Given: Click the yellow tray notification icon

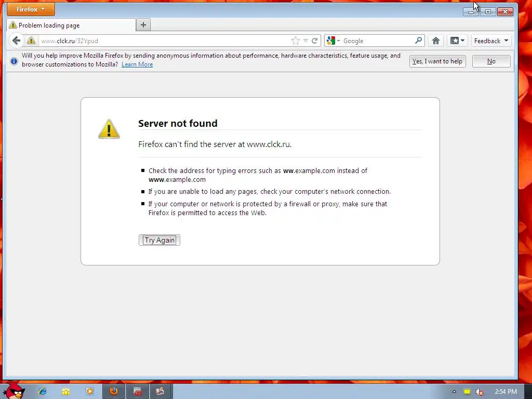Looking at the screenshot, I should (467, 392).
